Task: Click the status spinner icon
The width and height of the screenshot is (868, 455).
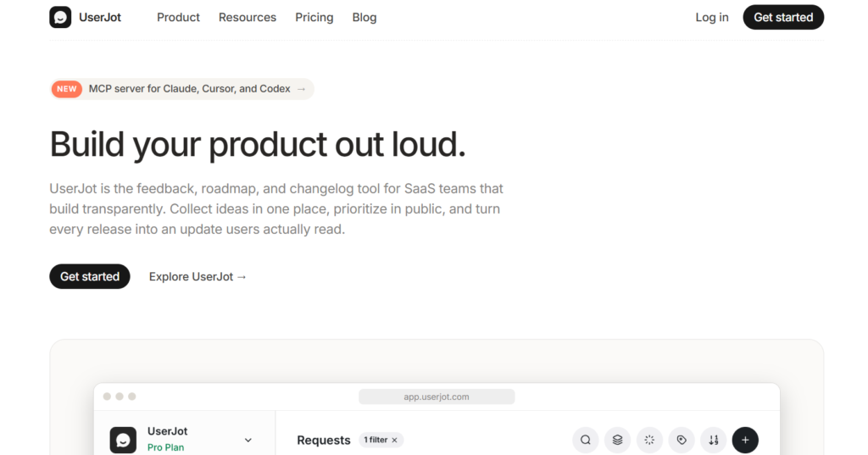Action: [649, 440]
